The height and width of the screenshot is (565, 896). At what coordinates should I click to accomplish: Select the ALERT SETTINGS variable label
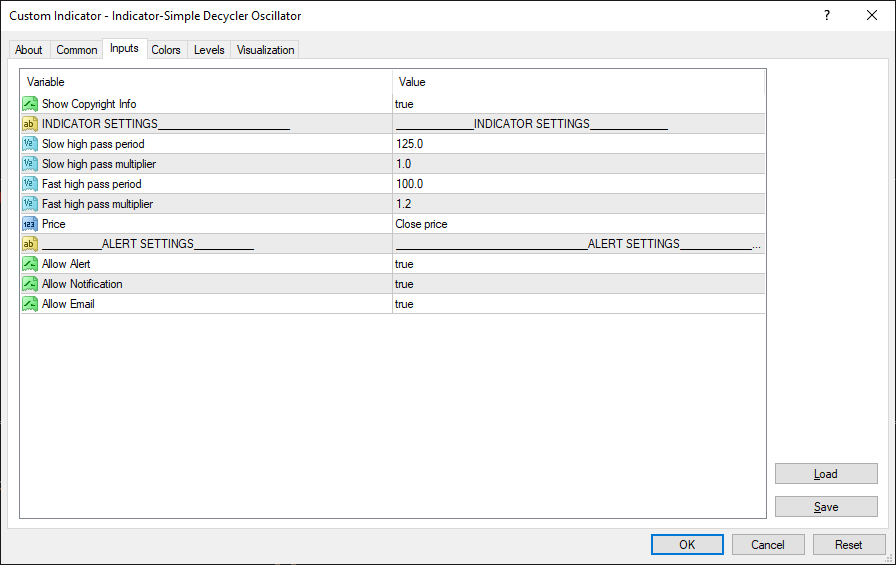click(148, 244)
